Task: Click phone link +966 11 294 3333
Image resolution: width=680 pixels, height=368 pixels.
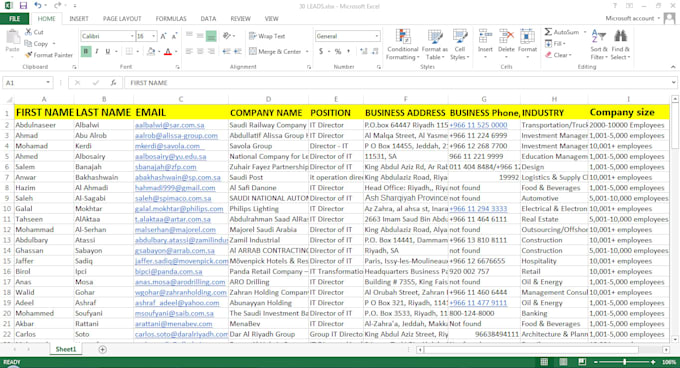Action: coord(478,209)
